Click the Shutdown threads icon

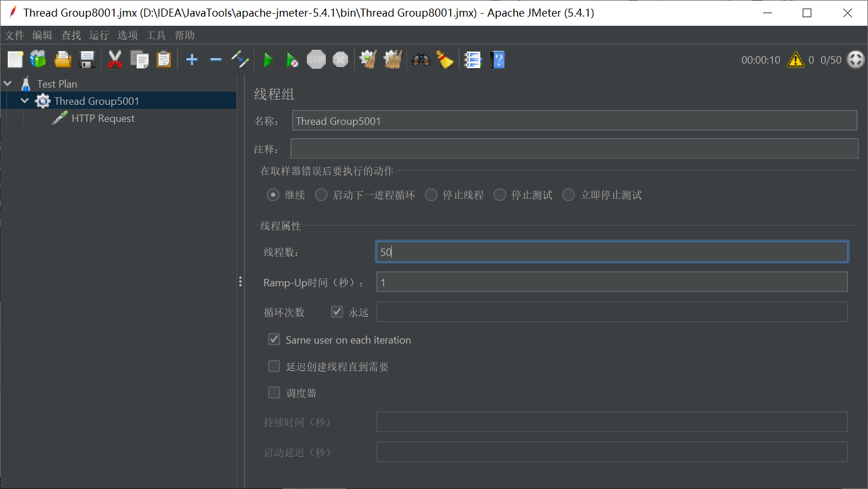point(341,60)
